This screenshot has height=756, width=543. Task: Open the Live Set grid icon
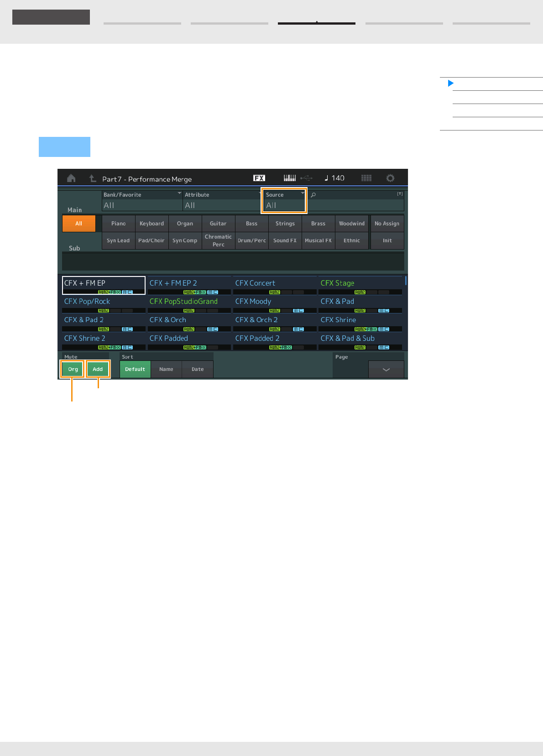[366, 178]
